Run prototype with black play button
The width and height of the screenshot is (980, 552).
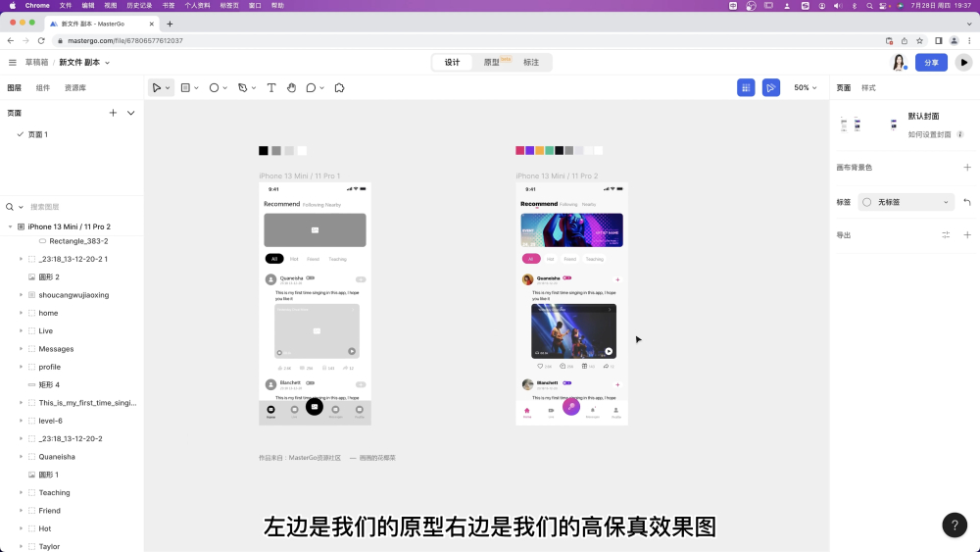tap(963, 63)
